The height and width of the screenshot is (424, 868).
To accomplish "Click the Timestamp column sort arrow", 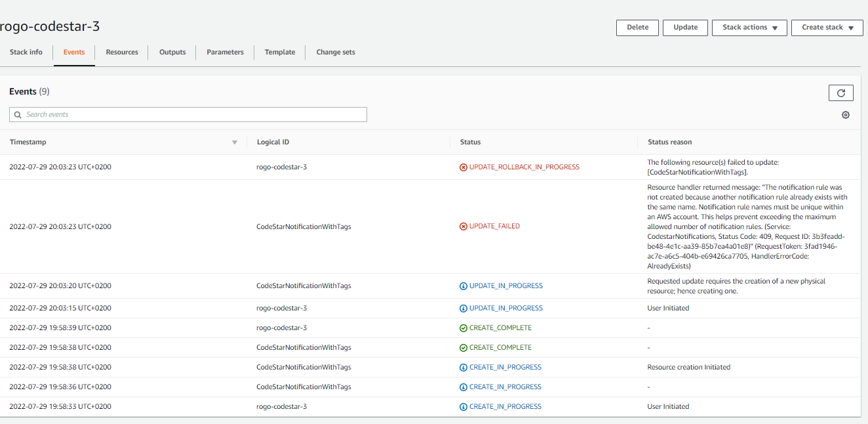I will click(x=234, y=142).
